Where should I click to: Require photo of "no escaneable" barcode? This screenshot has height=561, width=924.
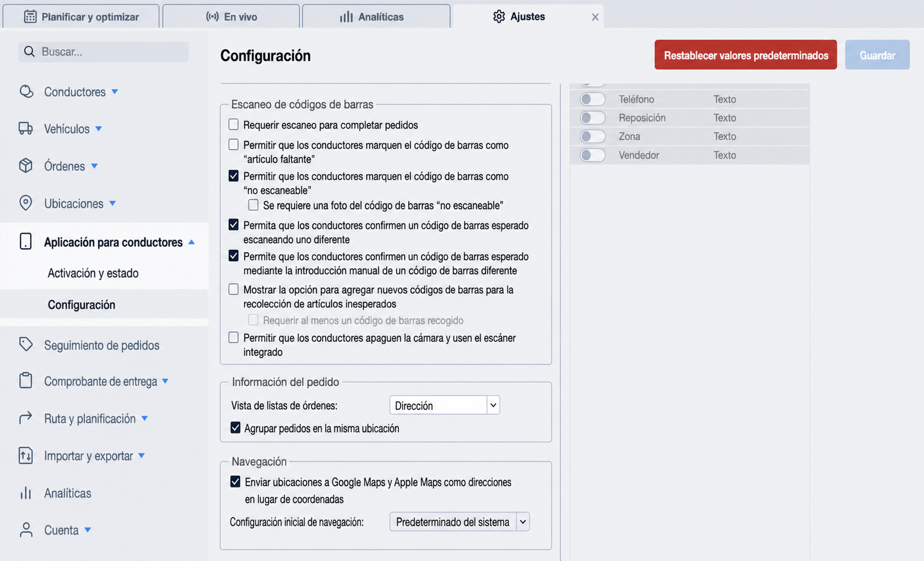(253, 205)
